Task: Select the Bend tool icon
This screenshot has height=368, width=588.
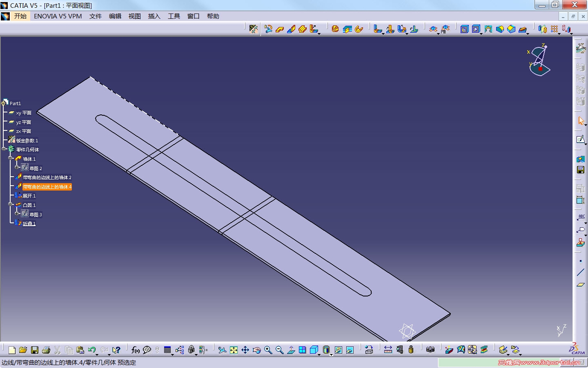Action: (378, 29)
